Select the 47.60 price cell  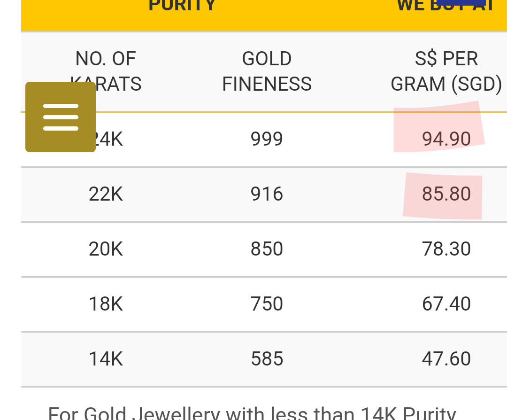[x=446, y=359]
